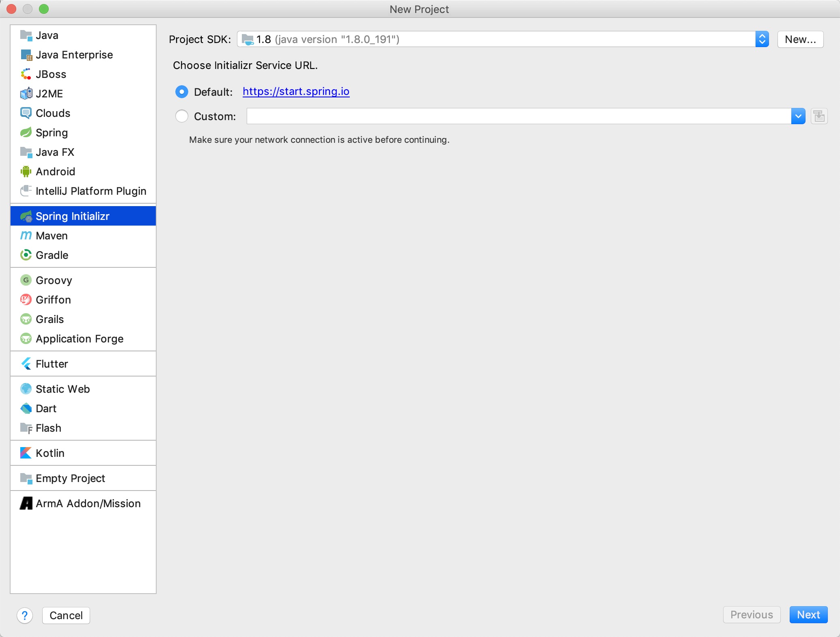Viewport: 840px width, 637px height.
Task: Click the Flutter icon
Action: [x=26, y=364]
